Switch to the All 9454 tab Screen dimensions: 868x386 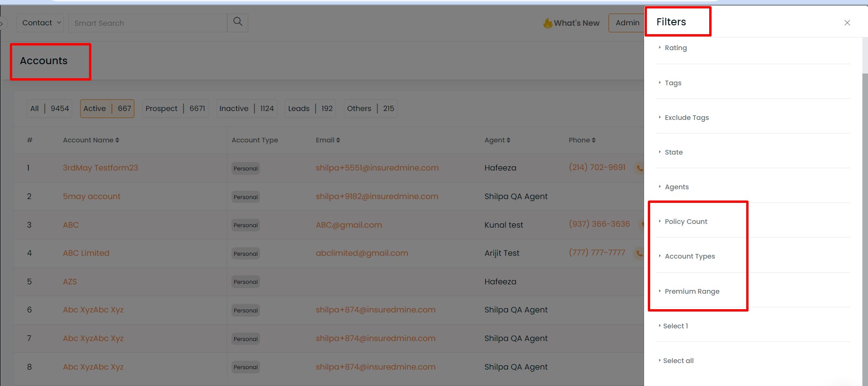pyautogui.click(x=50, y=109)
